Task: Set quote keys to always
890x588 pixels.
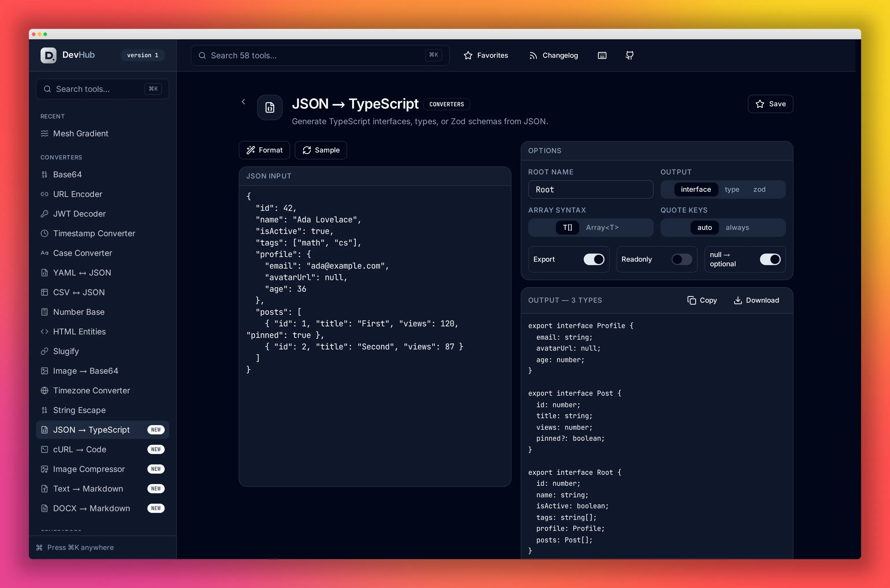Action: [737, 227]
